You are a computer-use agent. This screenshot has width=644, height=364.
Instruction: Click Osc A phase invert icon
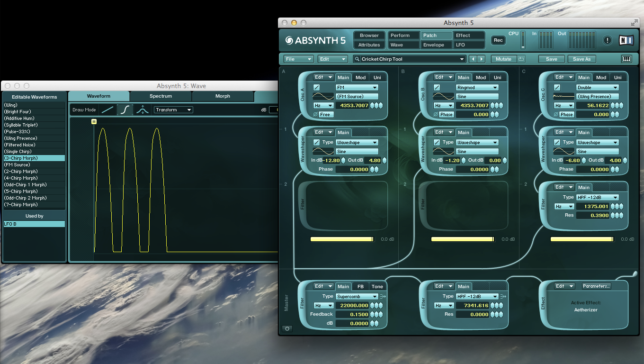315,115
